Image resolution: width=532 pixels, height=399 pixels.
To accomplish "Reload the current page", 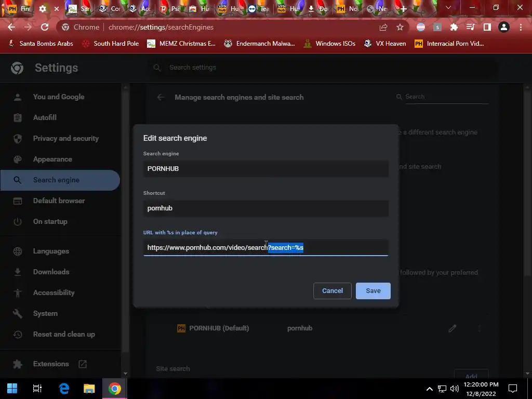I will pyautogui.click(x=45, y=27).
